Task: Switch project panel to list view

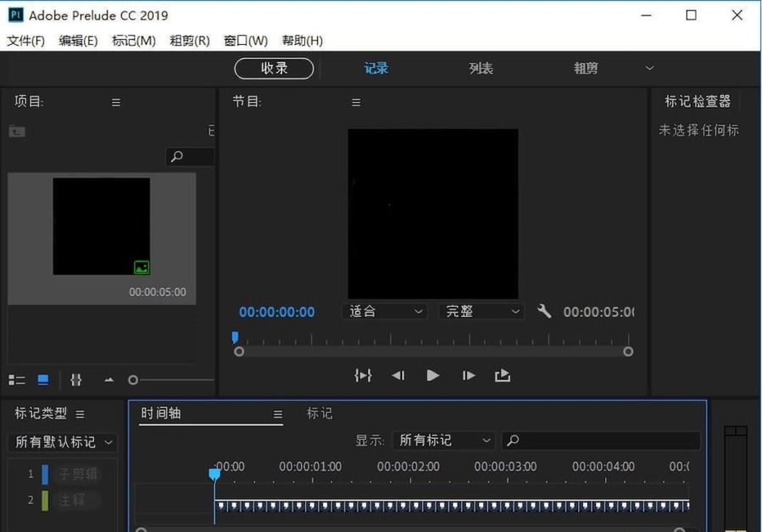Action: [x=17, y=380]
